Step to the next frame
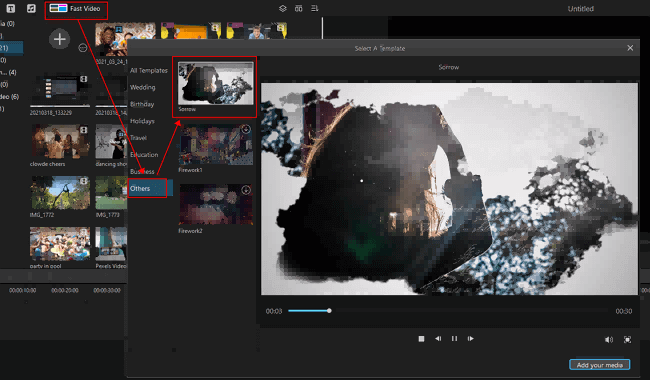 pos(471,339)
